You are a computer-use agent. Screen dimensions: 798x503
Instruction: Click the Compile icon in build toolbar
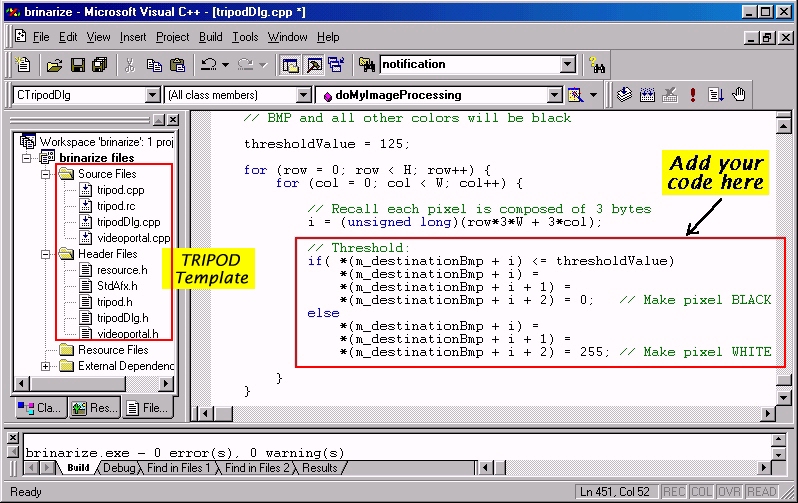[625, 95]
